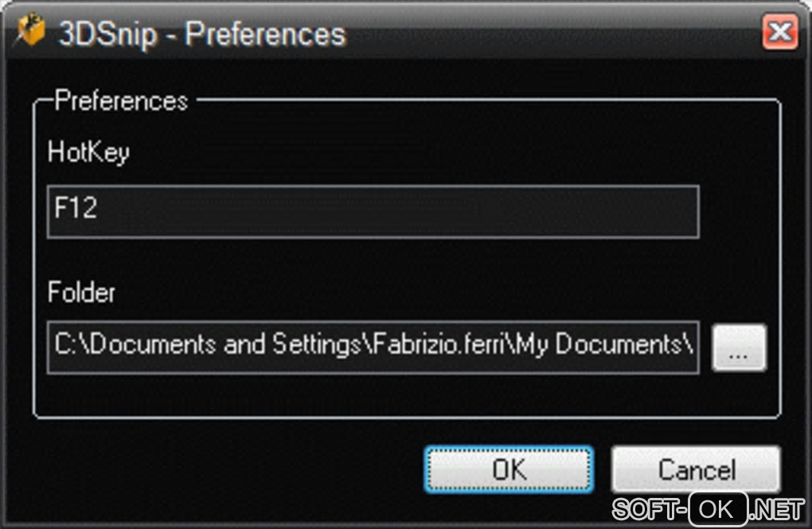Screen dimensions: 812x529
Task: Click the F12 text in the HotKey field
Action: 76,210
